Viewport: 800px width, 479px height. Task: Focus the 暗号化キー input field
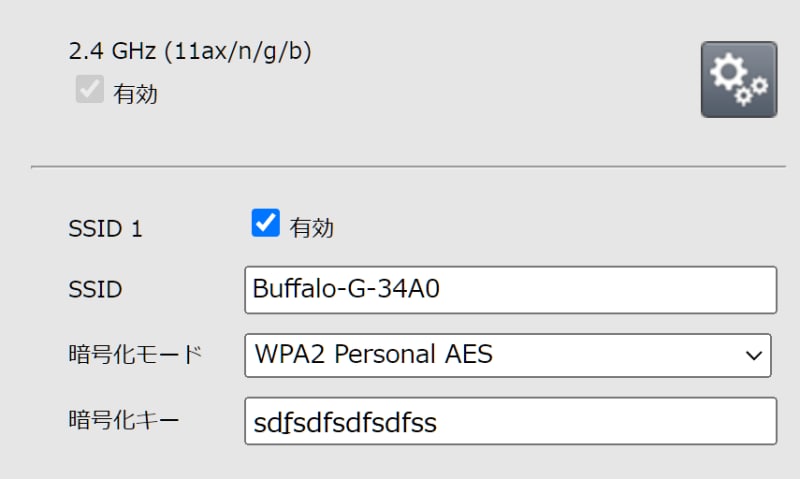tap(510, 421)
